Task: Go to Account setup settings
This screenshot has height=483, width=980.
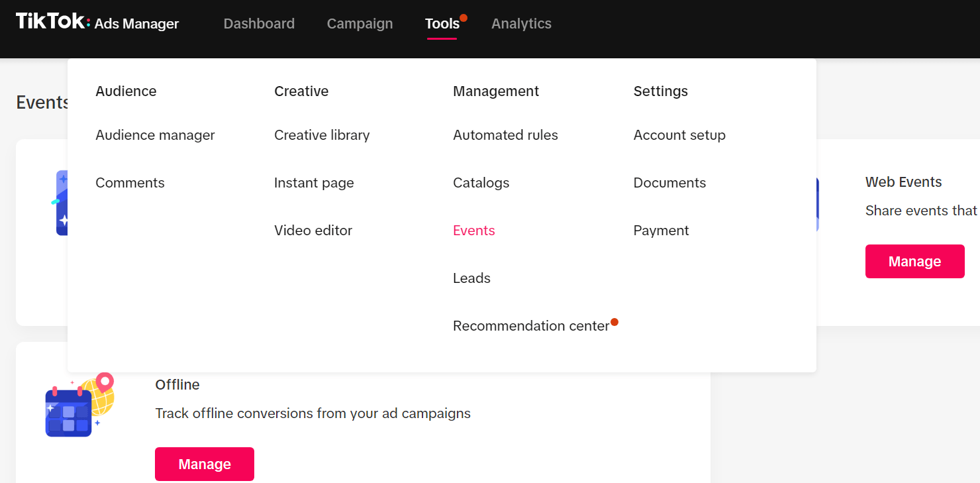Action: pyautogui.click(x=679, y=135)
